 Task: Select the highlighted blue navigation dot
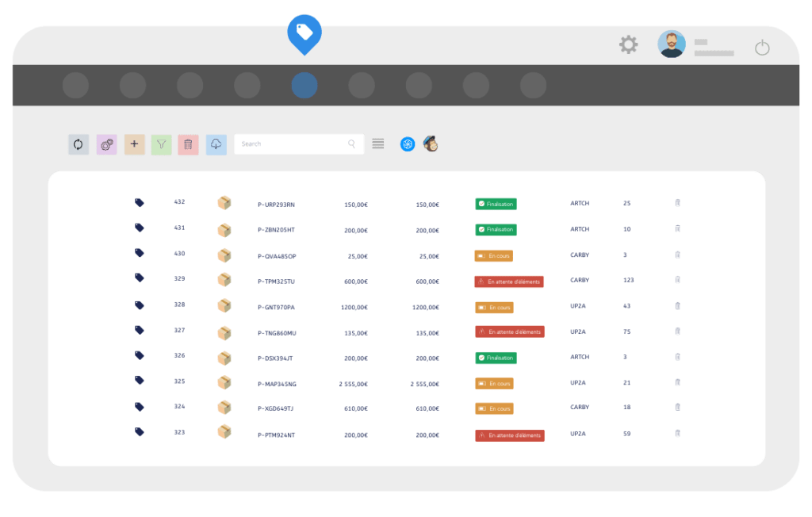304,85
